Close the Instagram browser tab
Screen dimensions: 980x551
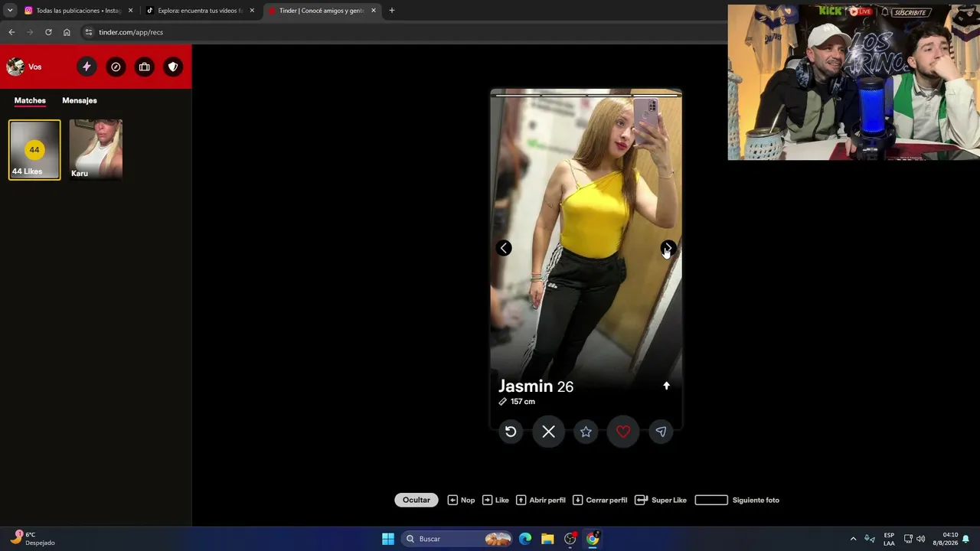[x=130, y=11]
